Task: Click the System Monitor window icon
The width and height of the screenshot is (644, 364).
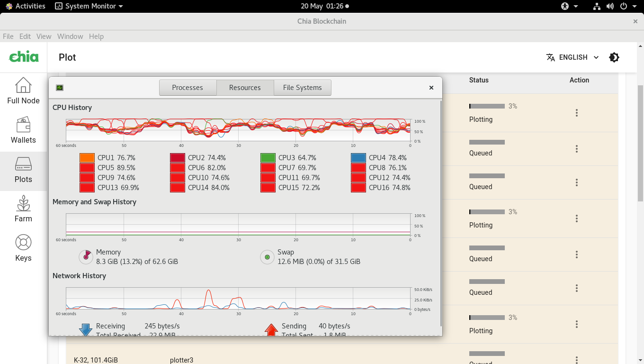Action: pyautogui.click(x=60, y=88)
